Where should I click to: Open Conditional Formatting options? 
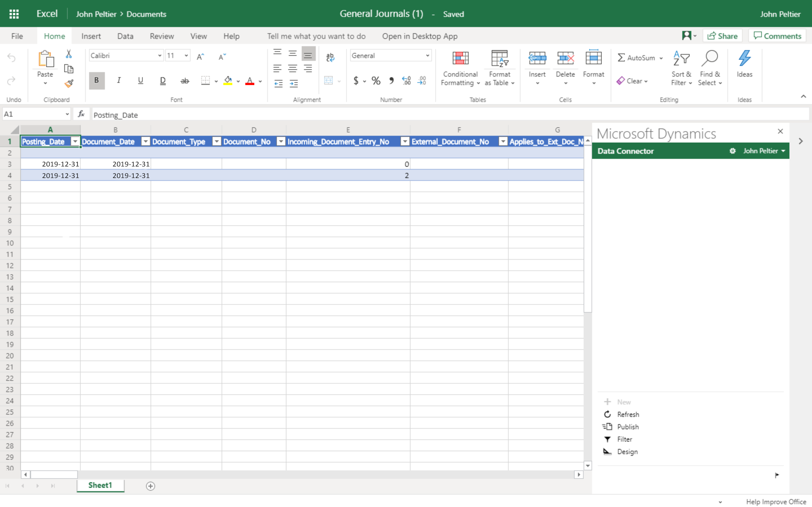point(460,67)
